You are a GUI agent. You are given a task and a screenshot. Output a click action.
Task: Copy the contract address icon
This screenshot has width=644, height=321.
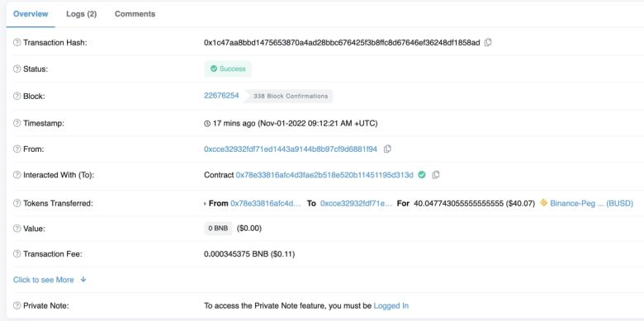(x=436, y=175)
